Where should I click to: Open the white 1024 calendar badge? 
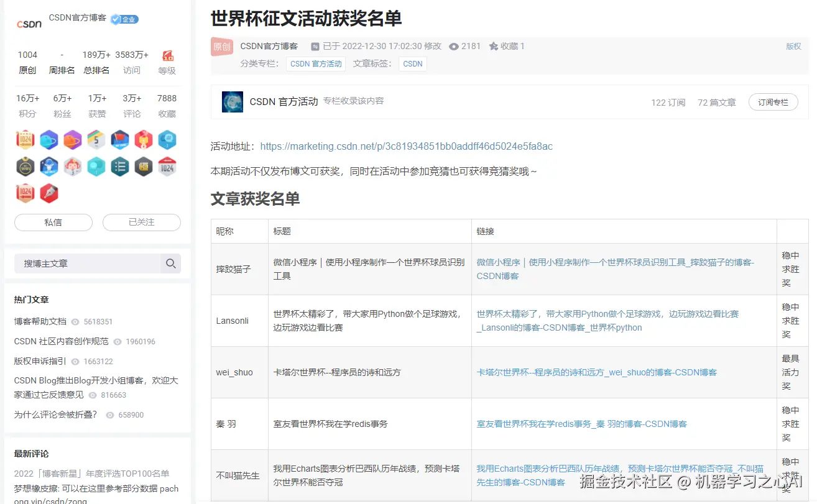tap(167, 167)
